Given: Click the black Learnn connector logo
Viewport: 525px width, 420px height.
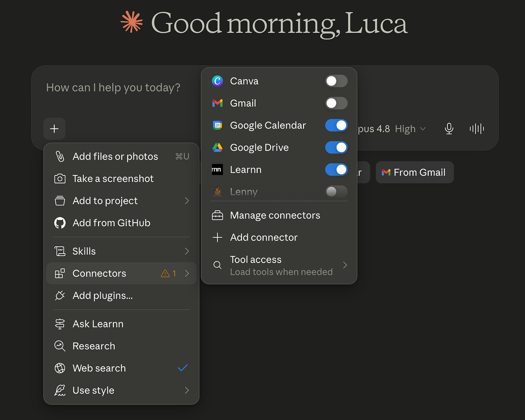Looking at the screenshot, I should (217, 170).
